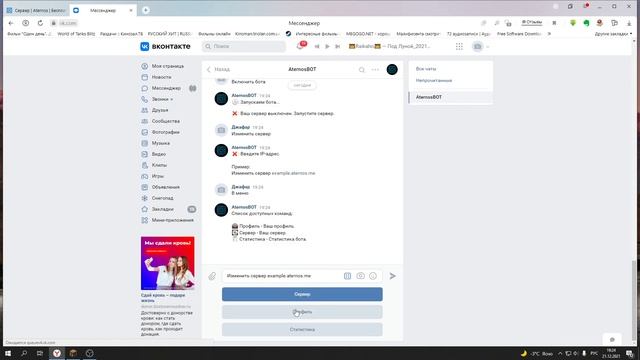Open the Windows Start menu
The height and width of the screenshot is (360, 640).
pyautogui.click(x=8, y=353)
